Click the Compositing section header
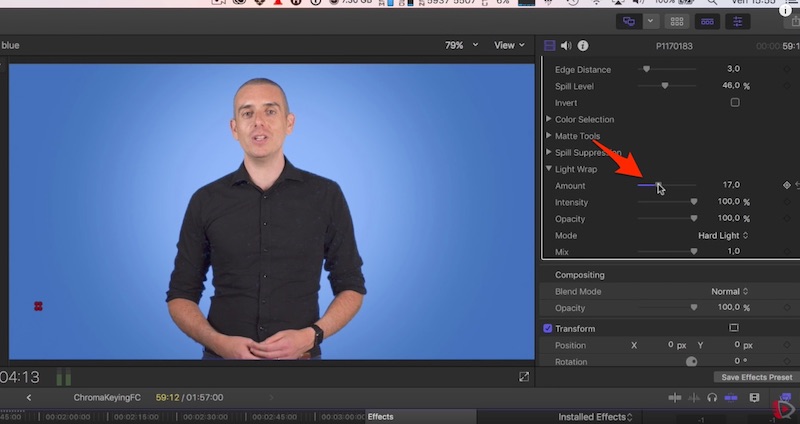 pyautogui.click(x=580, y=275)
